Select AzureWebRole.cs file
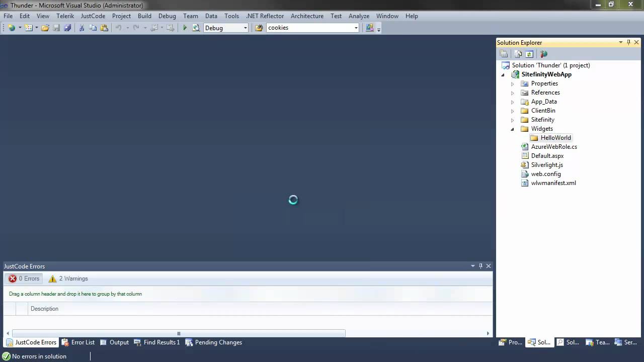Image resolution: width=644 pixels, height=362 pixels. (554, 147)
